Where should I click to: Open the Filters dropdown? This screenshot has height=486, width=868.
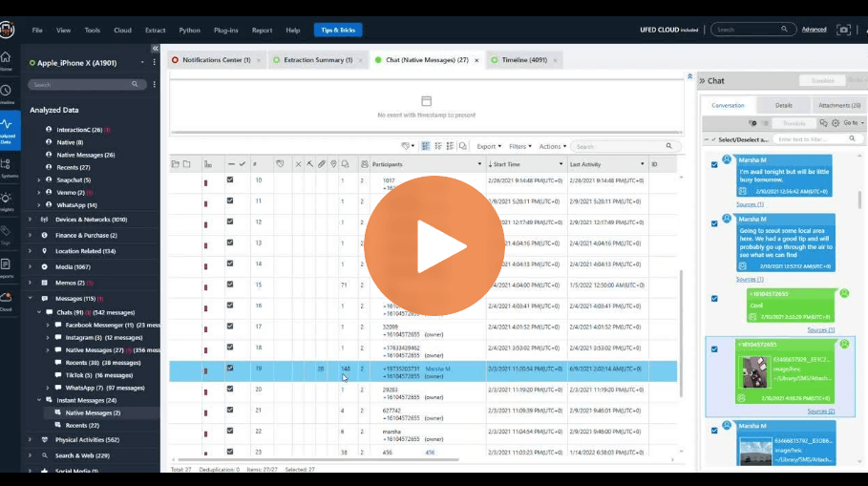(x=519, y=147)
